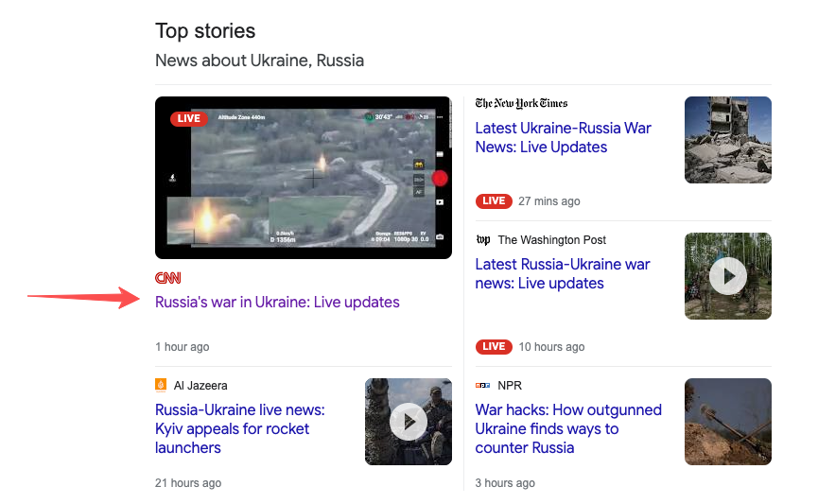Click LIVE badge on CNN drone video
Viewport: 818px width, 504px height.
pyautogui.click(x=189, y=118)
